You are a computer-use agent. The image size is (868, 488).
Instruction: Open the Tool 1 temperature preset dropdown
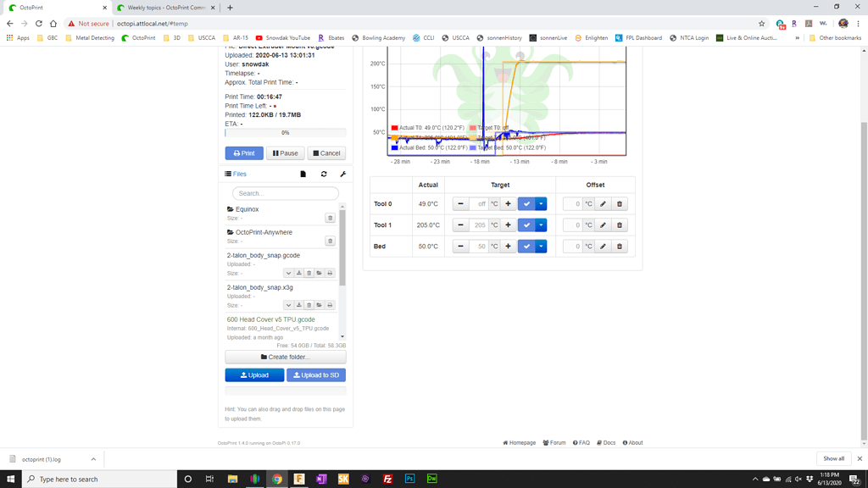pos(541,225)
